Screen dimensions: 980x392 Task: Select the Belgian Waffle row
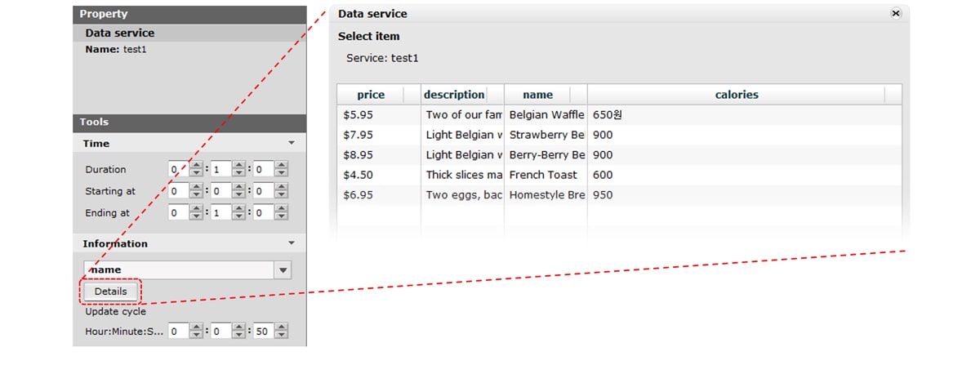pyautogui.click(x=546, y=115)
